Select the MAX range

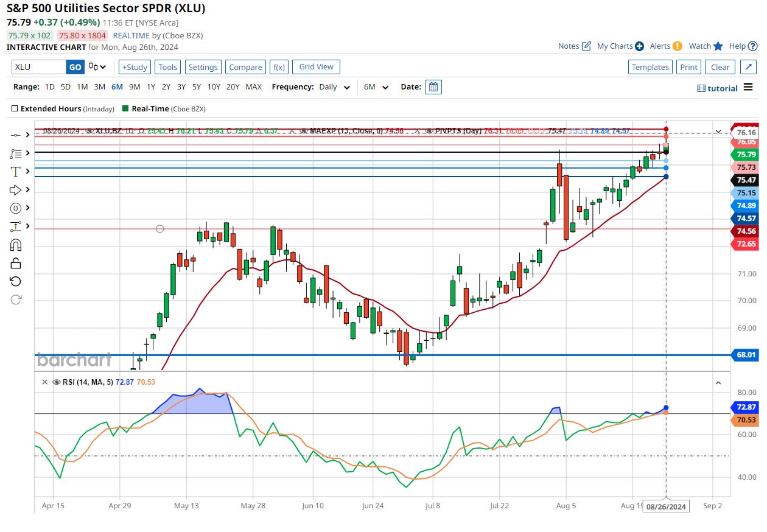coord(254,87)
